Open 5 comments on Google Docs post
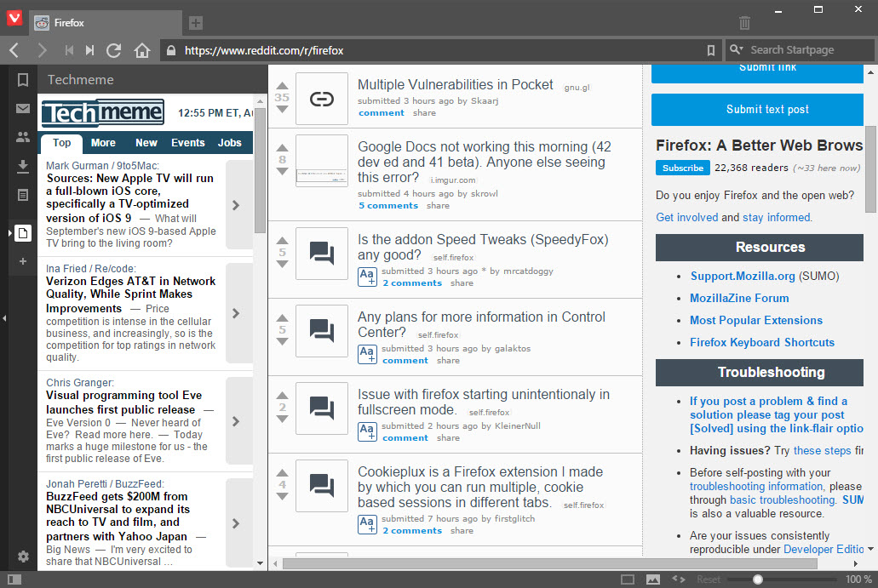 [388, 205]
